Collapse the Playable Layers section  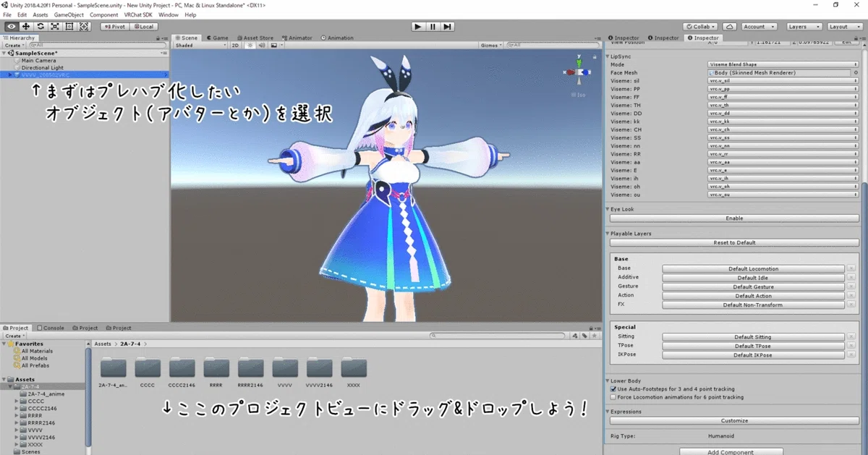[x=608, y=234]
